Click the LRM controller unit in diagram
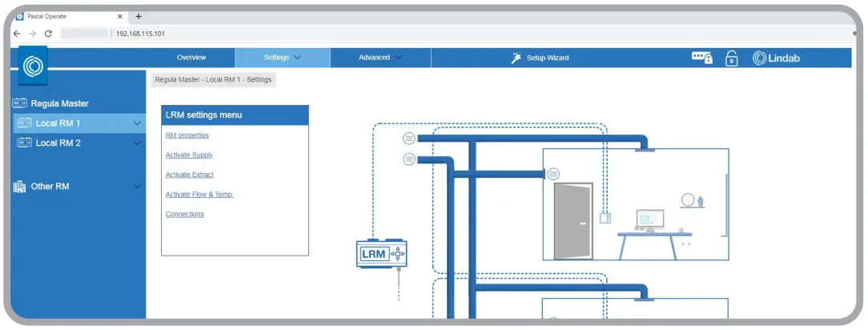The image size is (868, 330). pos(381,254)
